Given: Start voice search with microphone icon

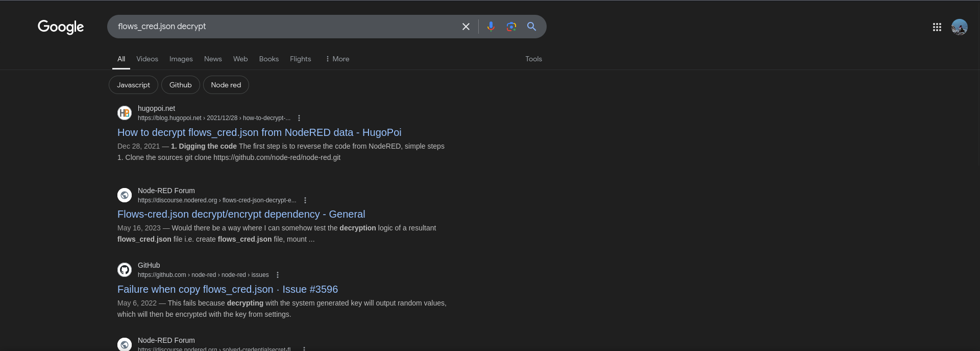Looking at the screenshot, I should pos(491,27).
